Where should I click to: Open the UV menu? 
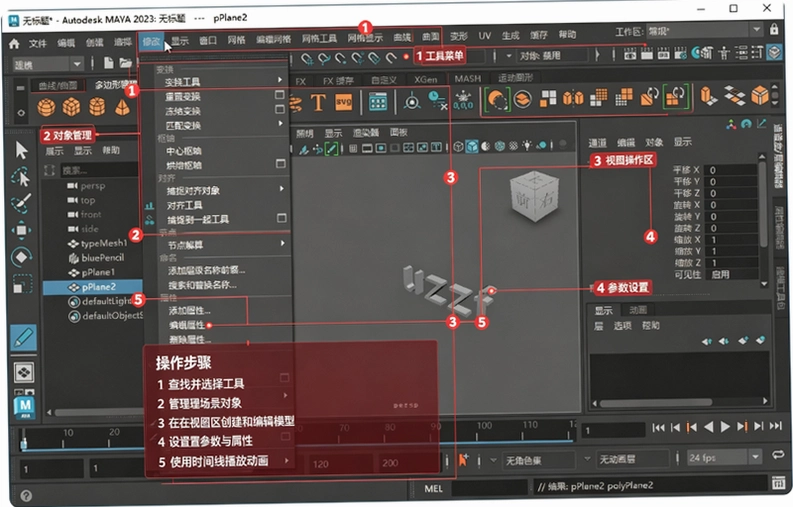click(484, 35)
